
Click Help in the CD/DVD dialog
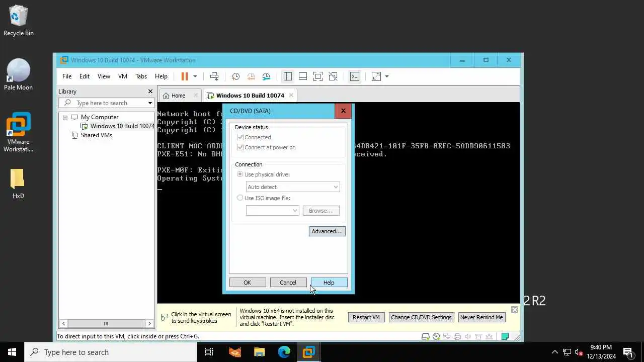click(x=329, y=283)
